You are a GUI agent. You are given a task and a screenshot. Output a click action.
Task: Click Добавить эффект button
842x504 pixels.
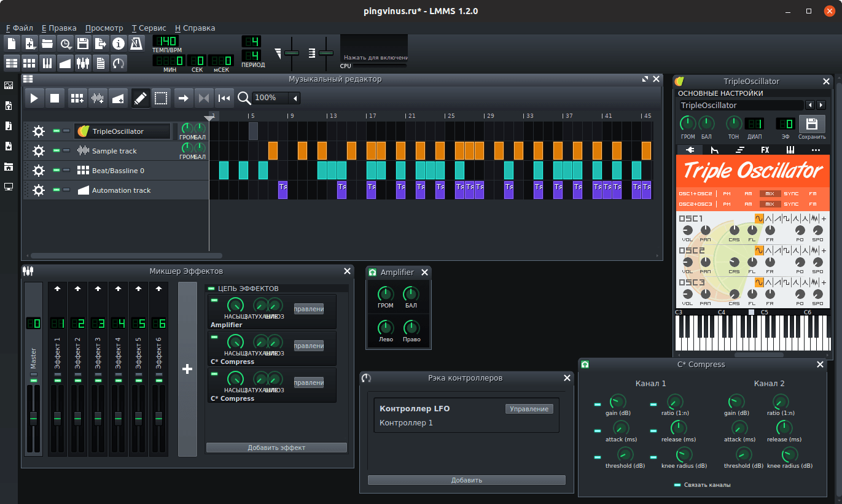pyautogui.click(x=276, y=448)
